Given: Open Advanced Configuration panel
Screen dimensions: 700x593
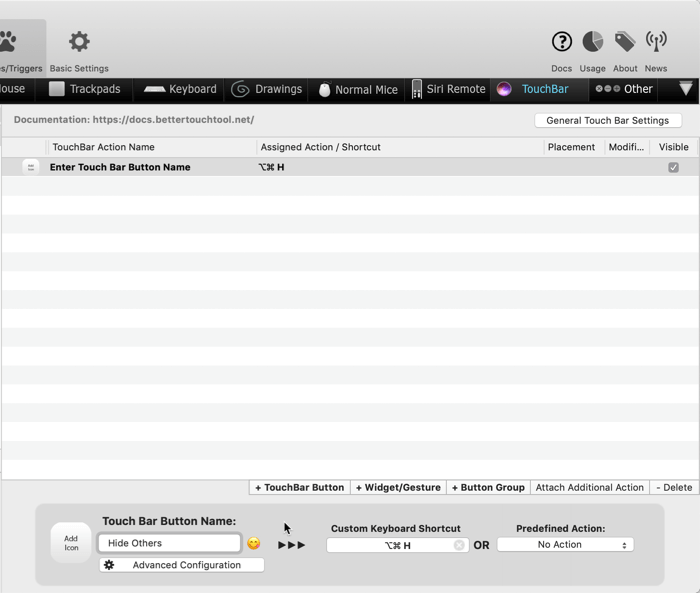Looking at the screenshot, I should click(x=182, y=565).
